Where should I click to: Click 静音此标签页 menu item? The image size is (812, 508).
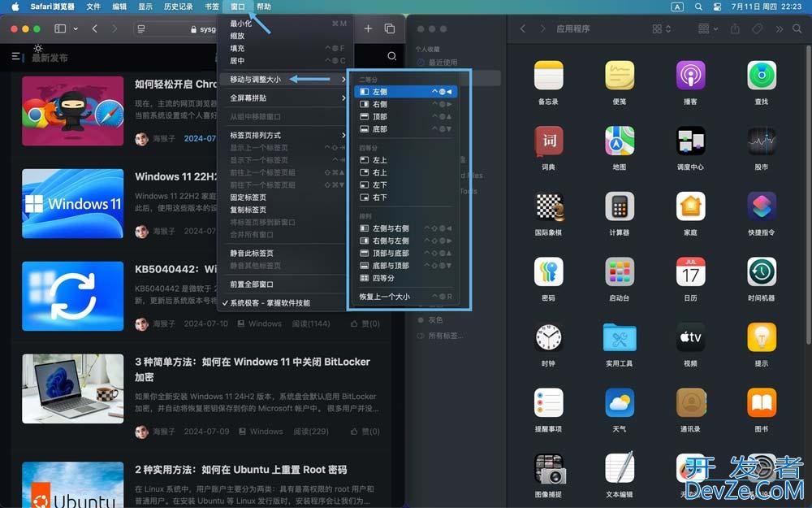pos(285,254)
